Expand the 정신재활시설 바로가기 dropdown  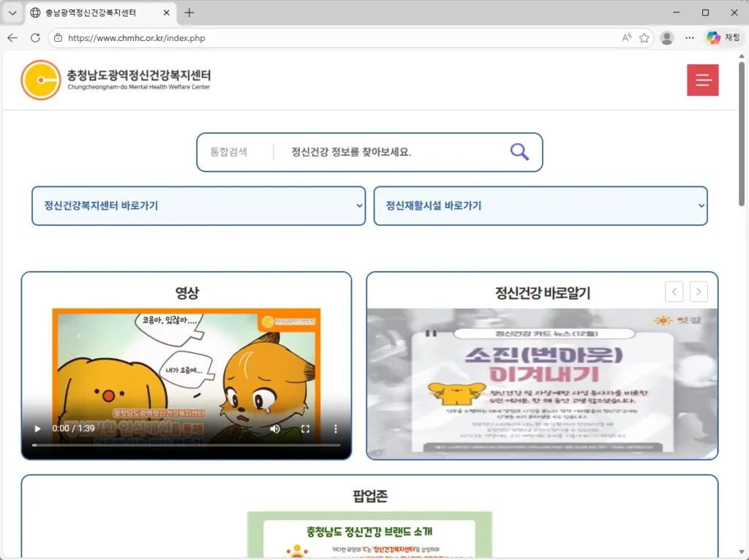pyautogui.click(x=541, y=205)
